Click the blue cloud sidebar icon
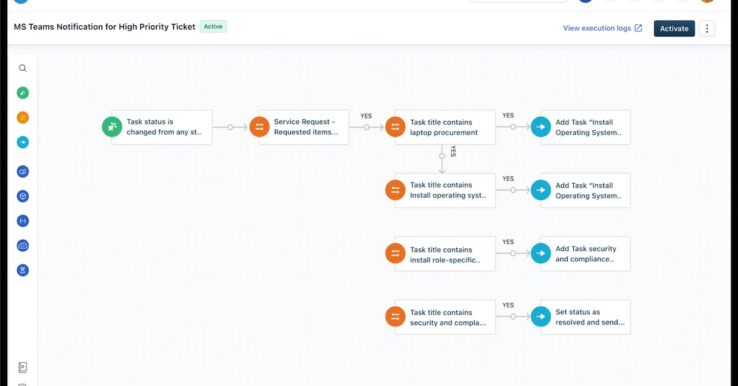 tap(23, 246)
